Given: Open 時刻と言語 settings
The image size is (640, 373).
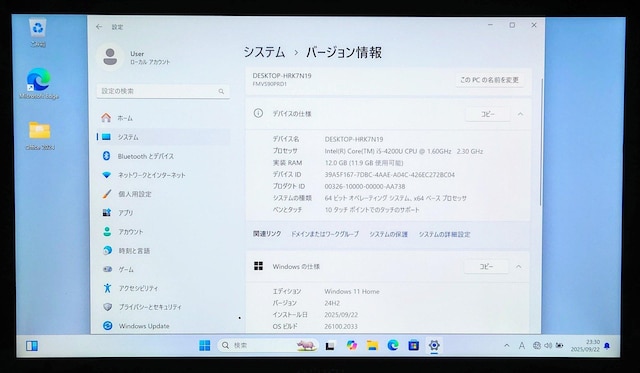Looking at the screenshot, I should tap(164, 251).
